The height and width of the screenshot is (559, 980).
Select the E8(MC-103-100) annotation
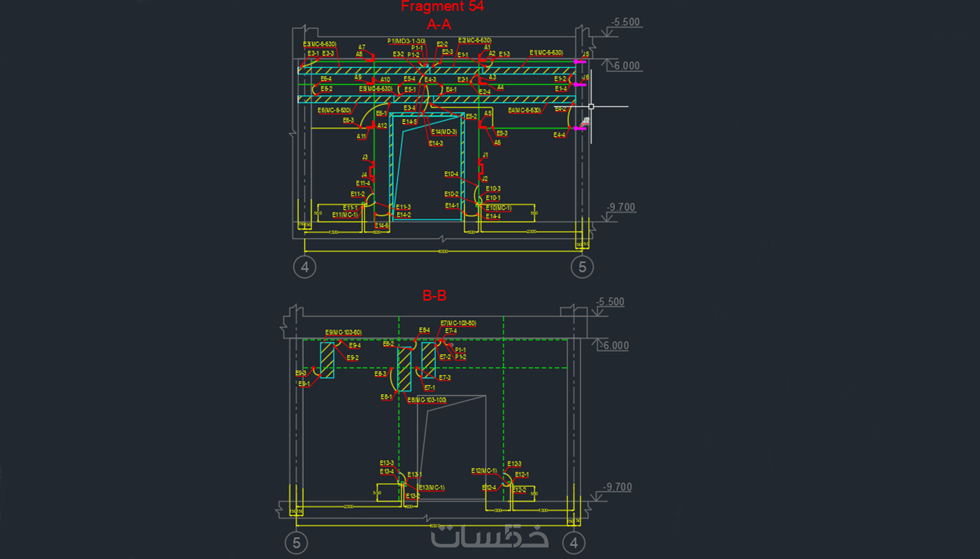[427, 400]
